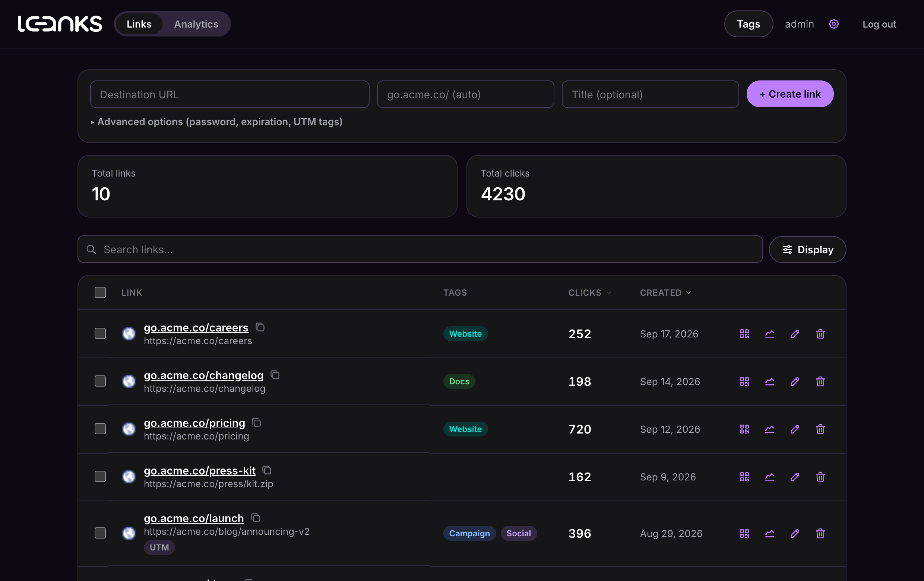Click the Campaign tag on go.acme.co/launch
Screen dimensions: 924x581
(x=469, y=533)
